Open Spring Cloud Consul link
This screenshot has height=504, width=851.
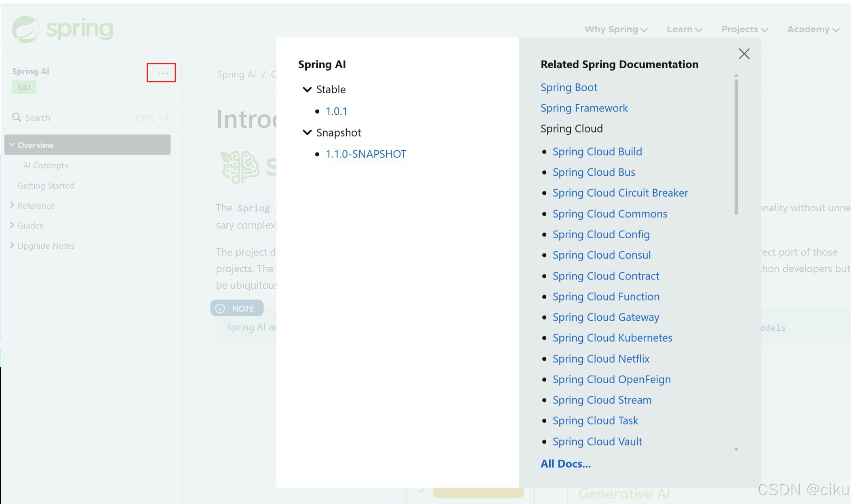coord(602,255)
